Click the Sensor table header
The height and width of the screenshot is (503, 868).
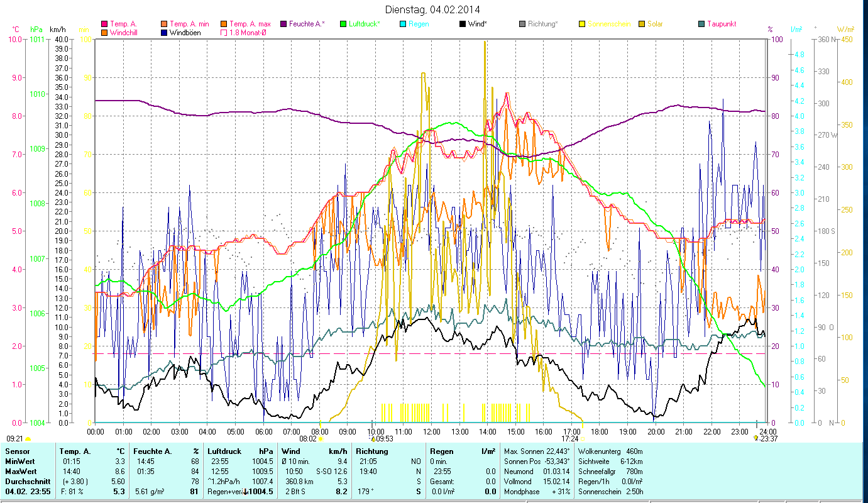coord(18,451)
